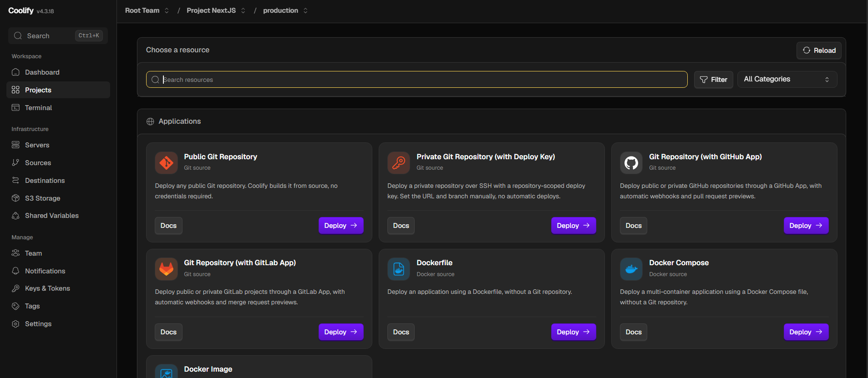Image resolution: width=868 pixels, height=378 pixels.
Task: Open the Dashboard page
Action: pyautogui.click(x=58, y=72)
